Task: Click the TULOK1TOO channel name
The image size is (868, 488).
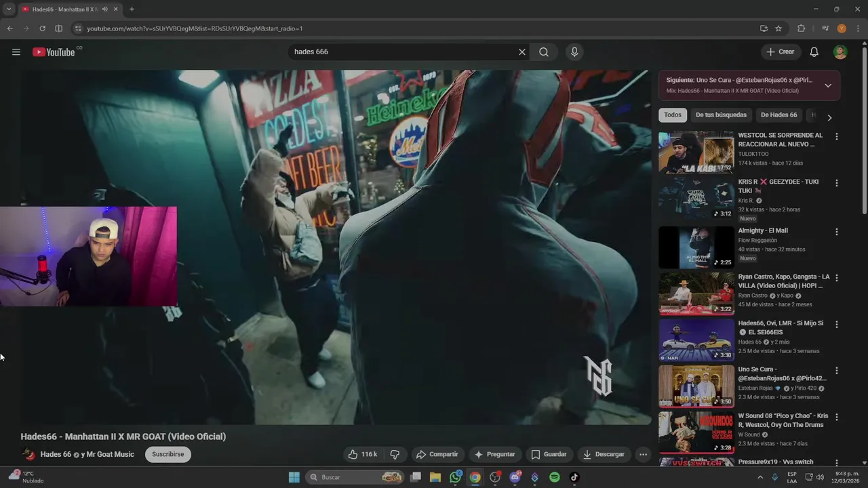Action: tap(753, 154)
